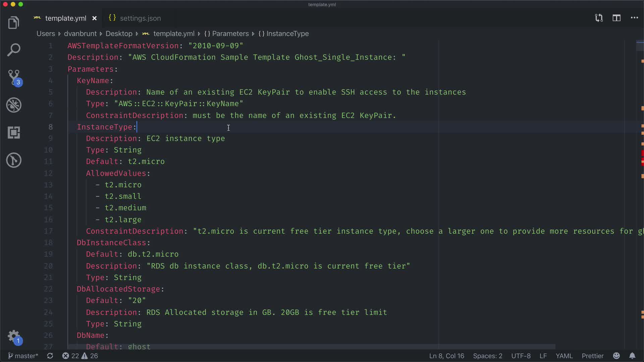Image resolution: width=644 pixels, height=362 pixels.
Task: Open the Search view in activity bar
Action: click(x=14, y=50)
